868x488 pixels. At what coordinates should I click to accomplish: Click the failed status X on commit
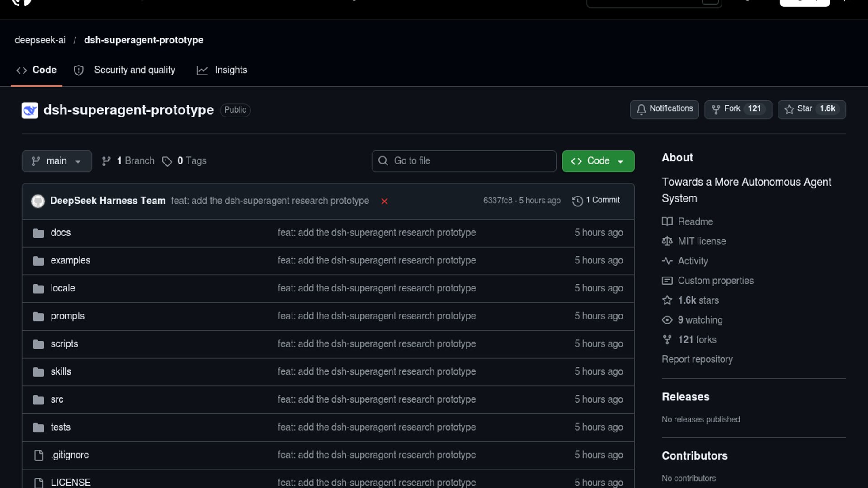[384, 201]
